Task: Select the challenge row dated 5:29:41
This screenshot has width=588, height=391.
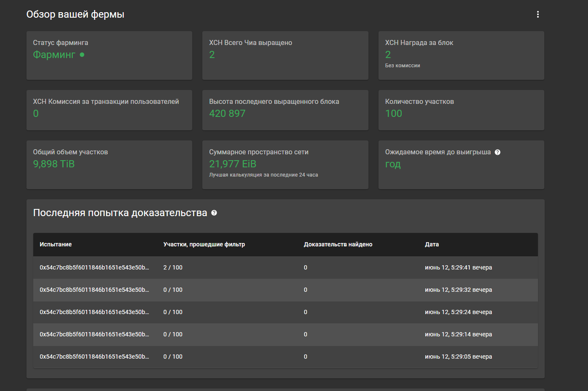Action: (285, 267)
